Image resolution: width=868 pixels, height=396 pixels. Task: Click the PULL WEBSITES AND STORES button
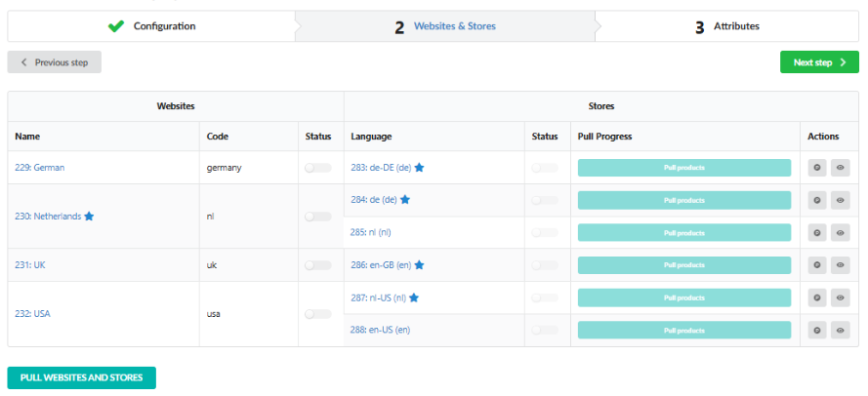click(x=81, y=377)
